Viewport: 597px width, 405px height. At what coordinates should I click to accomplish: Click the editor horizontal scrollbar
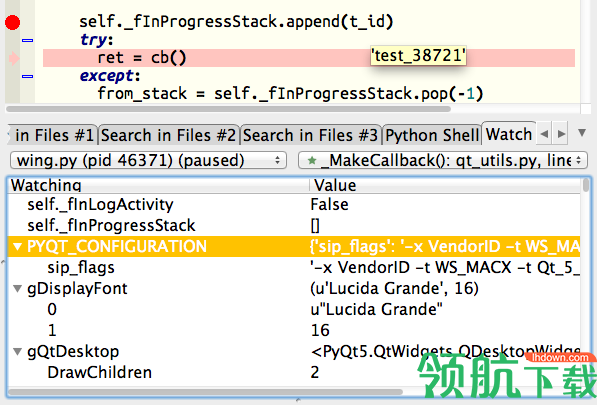coord(228,109)
